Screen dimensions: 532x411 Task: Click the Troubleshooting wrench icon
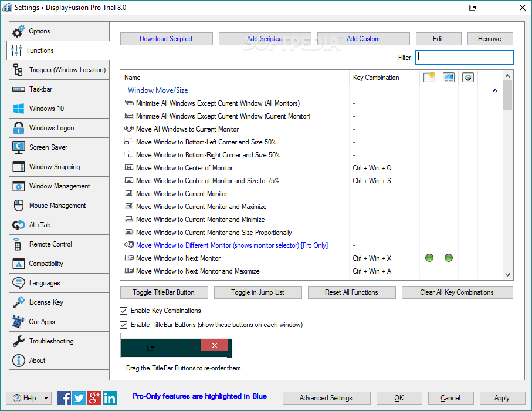19,341
